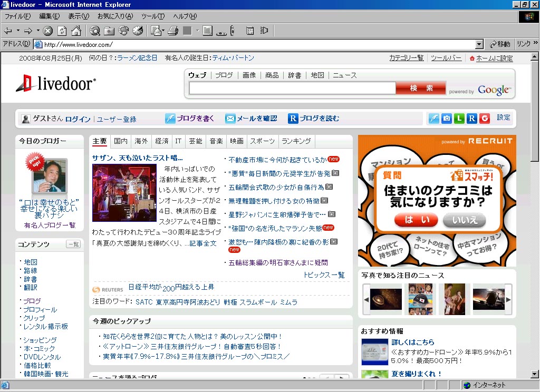
Task: Click the ログイン link
Action: click(78, 119)
